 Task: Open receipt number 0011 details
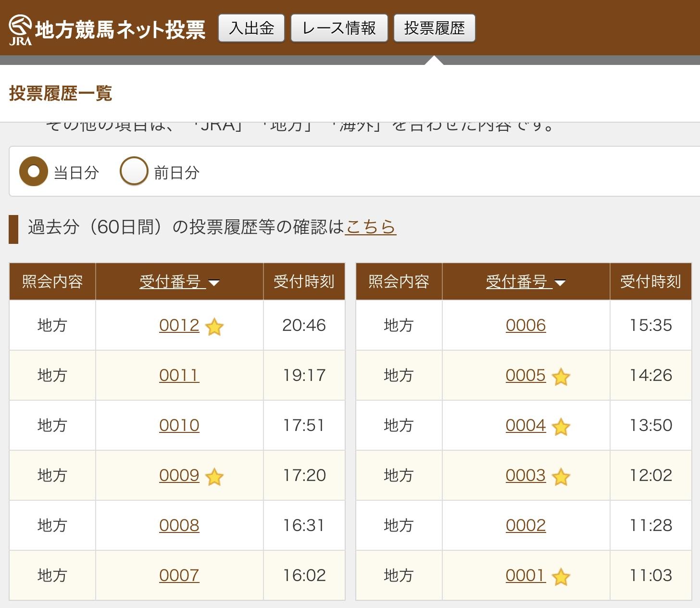click(x=179, y=375)
